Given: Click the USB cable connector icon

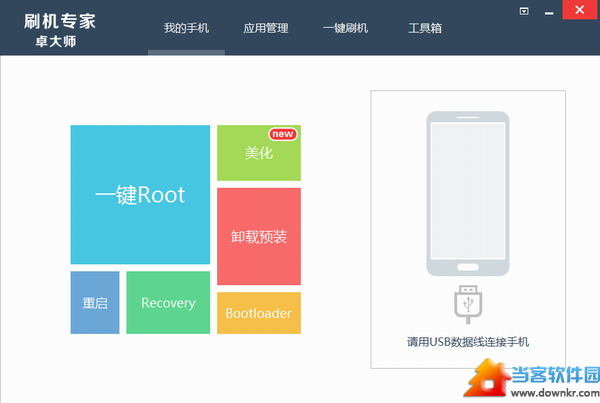Looking at the screenshot, I should tap(468, 304).
